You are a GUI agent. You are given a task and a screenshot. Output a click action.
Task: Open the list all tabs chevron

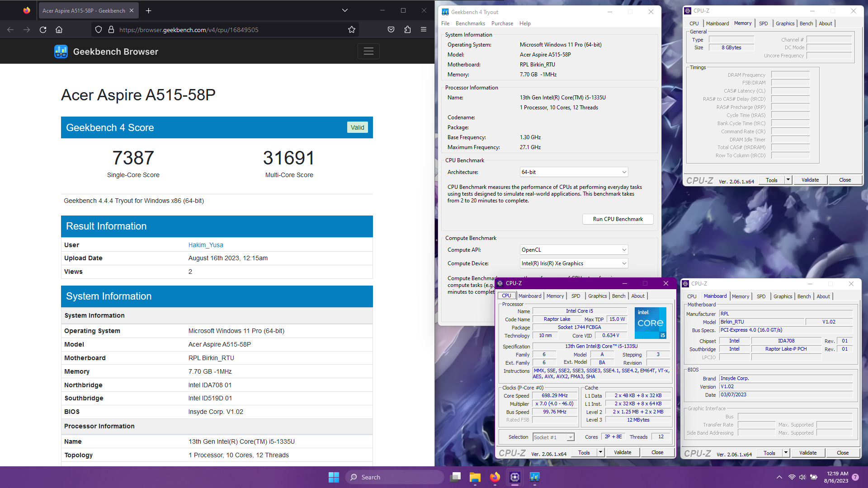pos(345,10)
